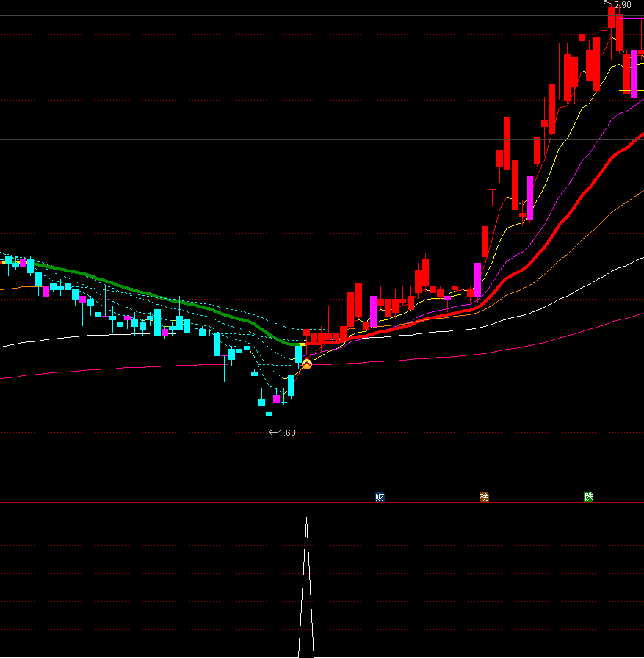This screenshot has height=658, width=644.
Task: Click the 1.60 lowest price label
Action: pyautogui.click(x=287, y=433)
